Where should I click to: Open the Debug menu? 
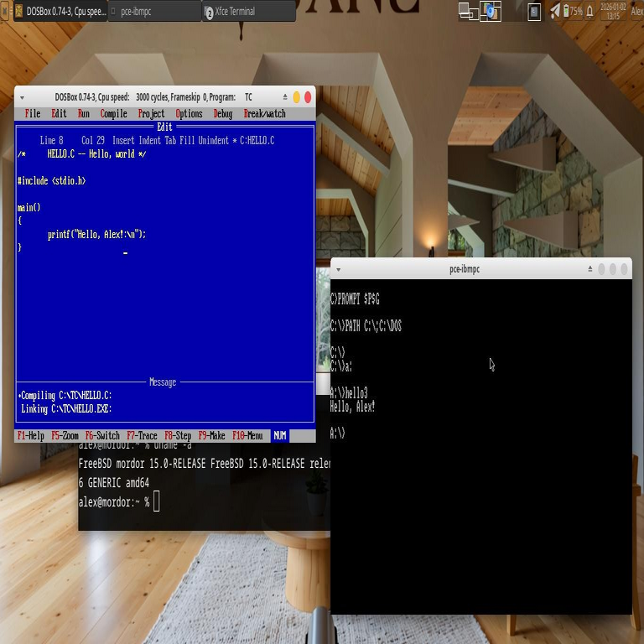click(x=222, y=114)
